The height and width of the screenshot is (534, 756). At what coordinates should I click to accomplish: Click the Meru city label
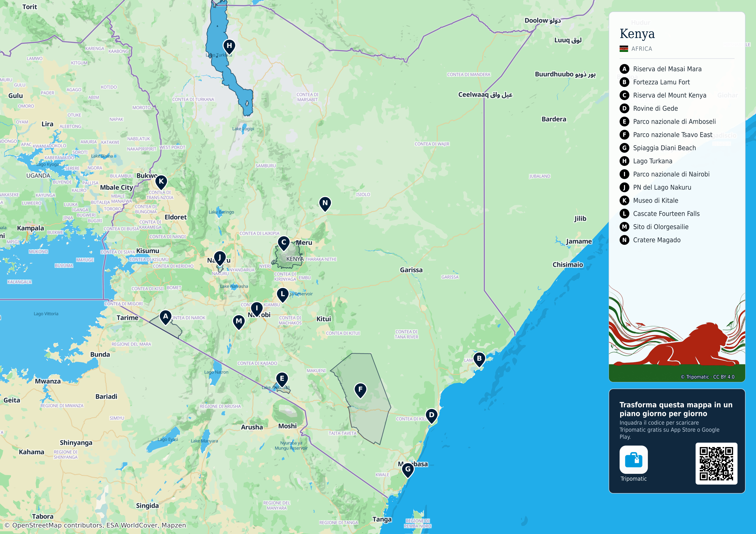[x=303, y=242]
